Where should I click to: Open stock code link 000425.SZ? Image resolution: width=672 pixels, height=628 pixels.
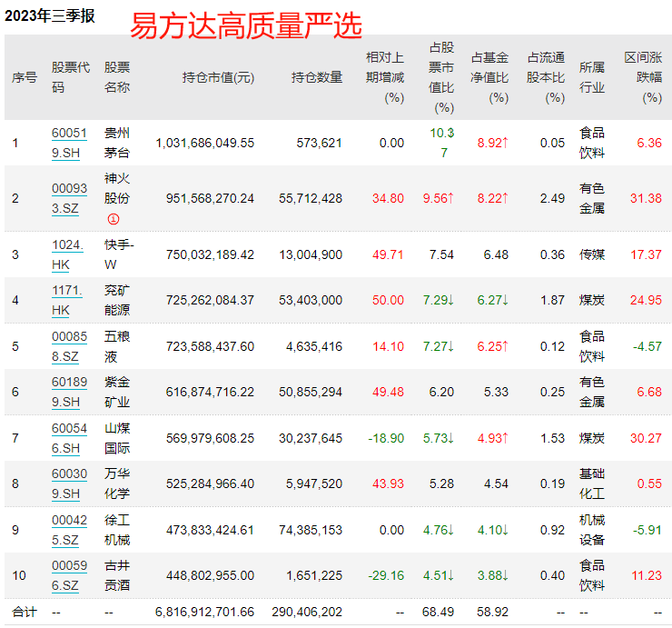69,530
